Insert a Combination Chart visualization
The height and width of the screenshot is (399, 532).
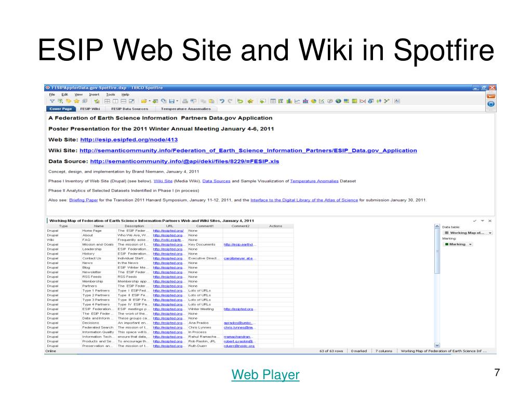(x=305, y=101)
